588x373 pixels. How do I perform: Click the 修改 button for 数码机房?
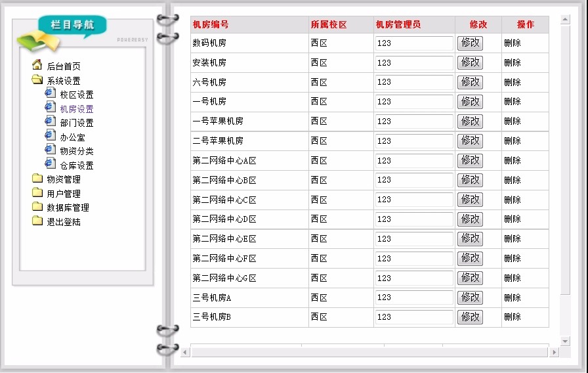click(x=470, y=43)
